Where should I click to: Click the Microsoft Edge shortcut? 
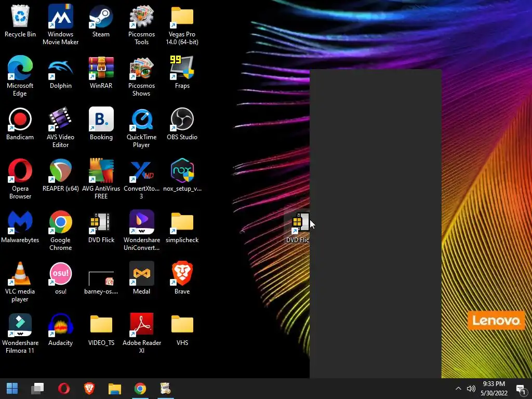tap(20, 76)
